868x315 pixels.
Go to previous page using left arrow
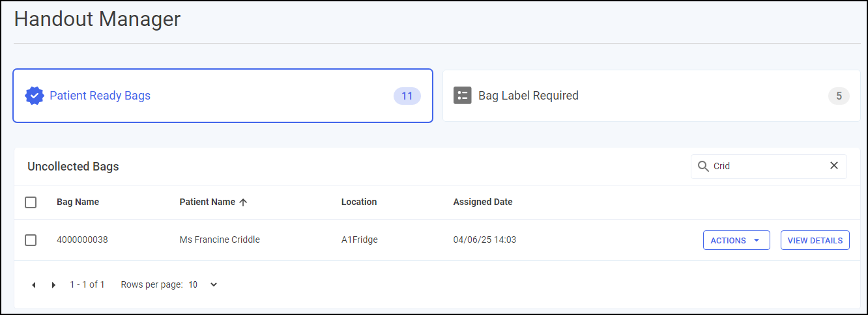coord(34,285)
